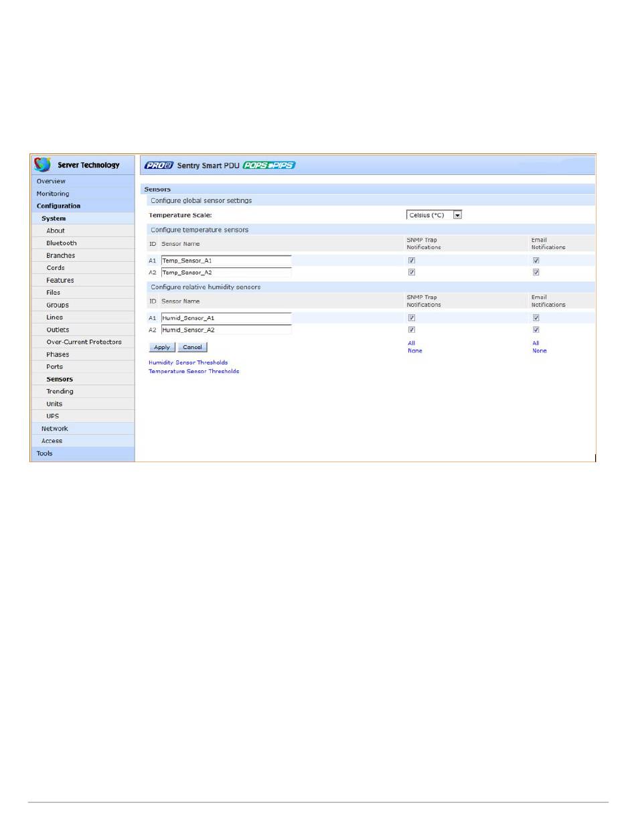The height and width of the screenshot is (840, 636).
Task: Open the Files page
Action: [x=83, y=293]
